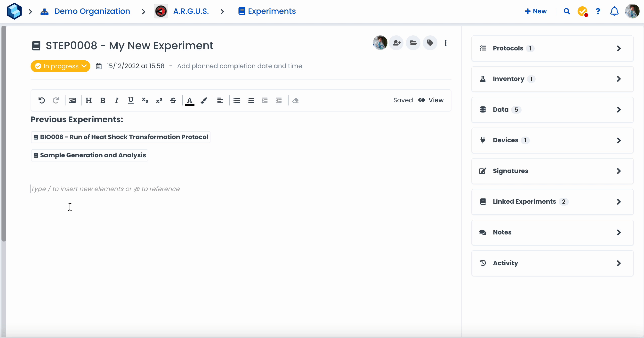Click the New button
644x338 pixels.
tap(536, 11)
